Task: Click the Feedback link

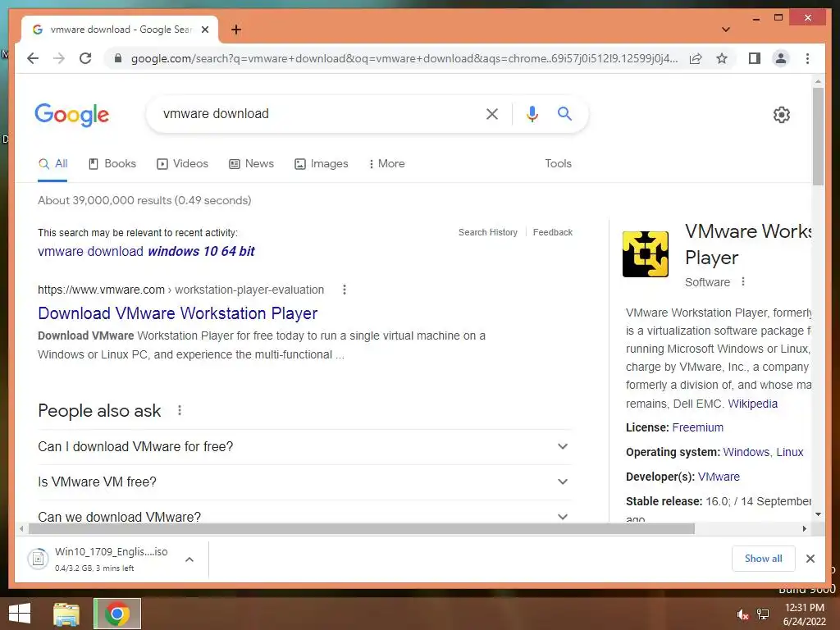Action: (552, 232)
